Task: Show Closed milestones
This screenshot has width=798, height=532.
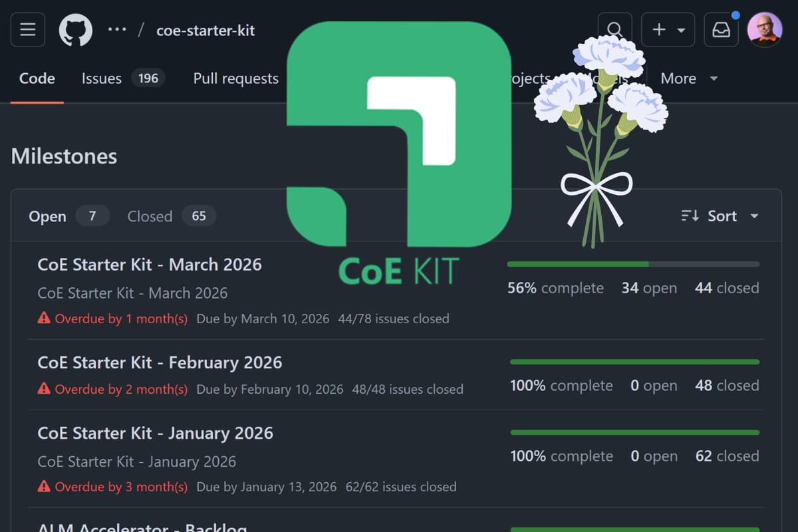Action: tap(171, 216)
